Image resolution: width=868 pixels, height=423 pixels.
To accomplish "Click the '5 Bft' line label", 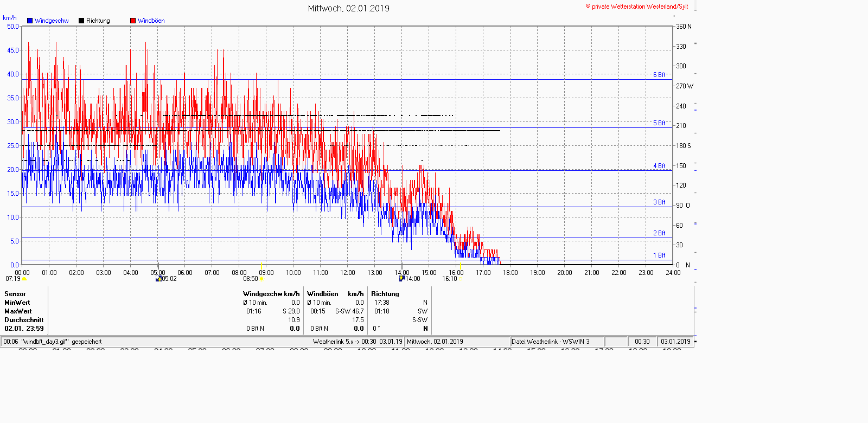I will 659,123.
